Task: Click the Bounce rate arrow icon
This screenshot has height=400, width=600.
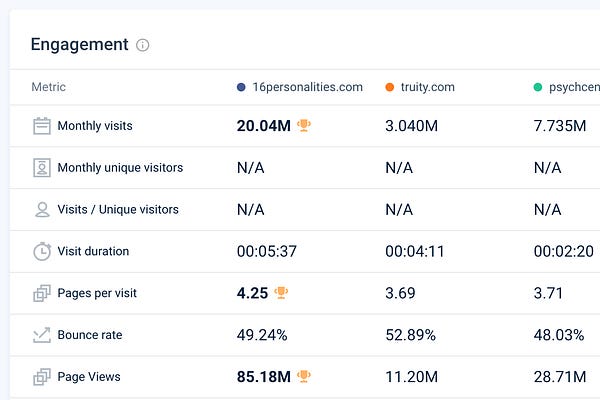Action: (42, 335)
